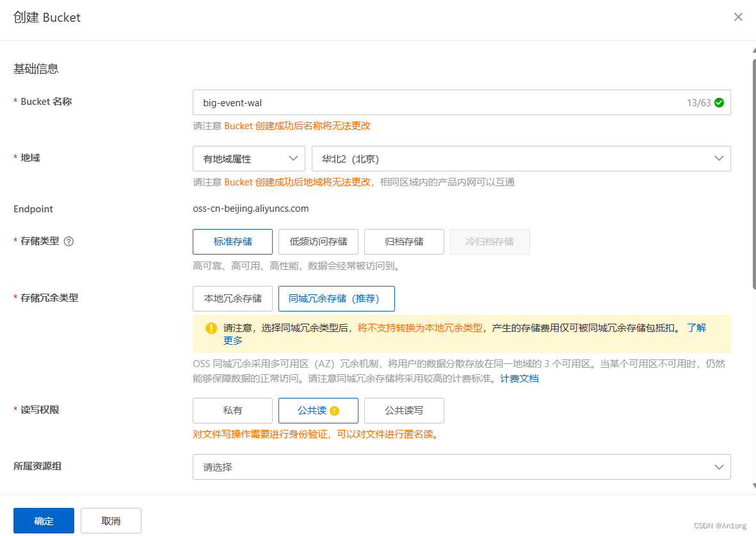756x536 pixels.
Task: Close the 创建 Bucket dialog with X
Action: [x=738, y=17]
